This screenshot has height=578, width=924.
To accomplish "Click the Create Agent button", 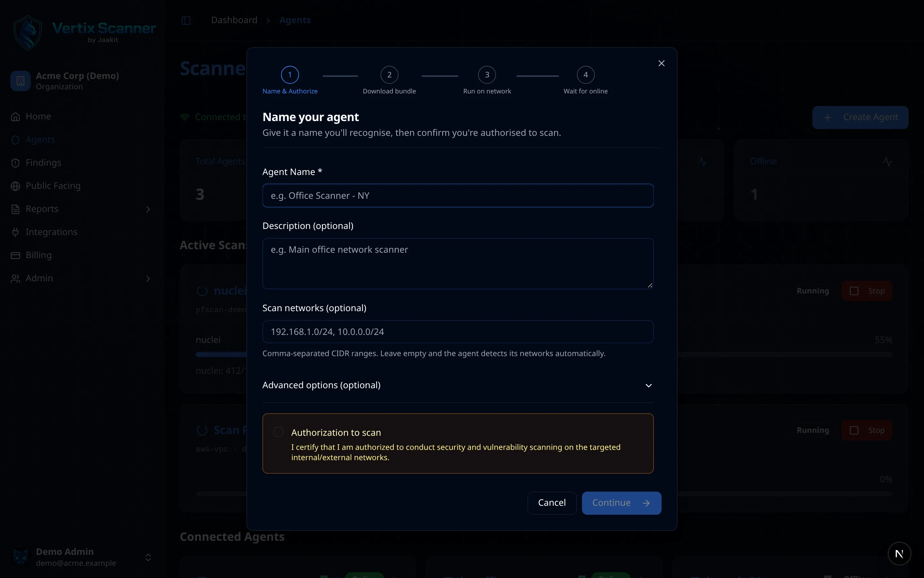I will (860, 117).
